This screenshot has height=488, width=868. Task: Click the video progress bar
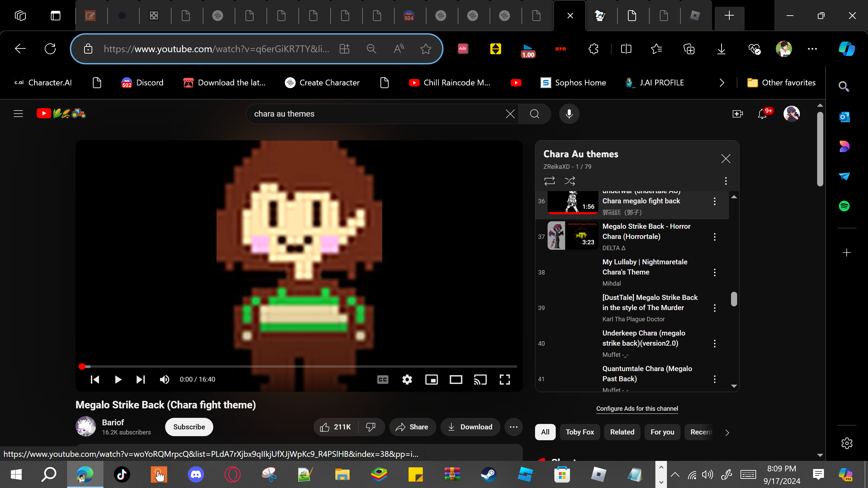click(x=298, y=366)
